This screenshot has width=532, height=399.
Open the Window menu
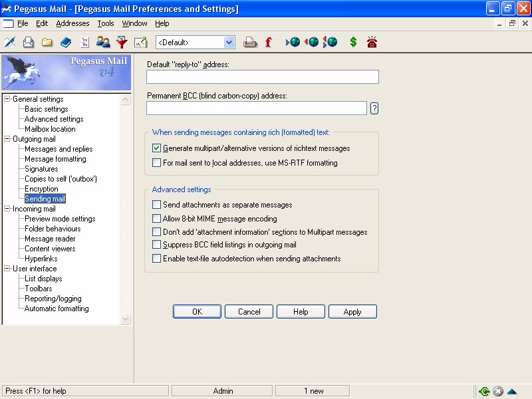point(134,23)
